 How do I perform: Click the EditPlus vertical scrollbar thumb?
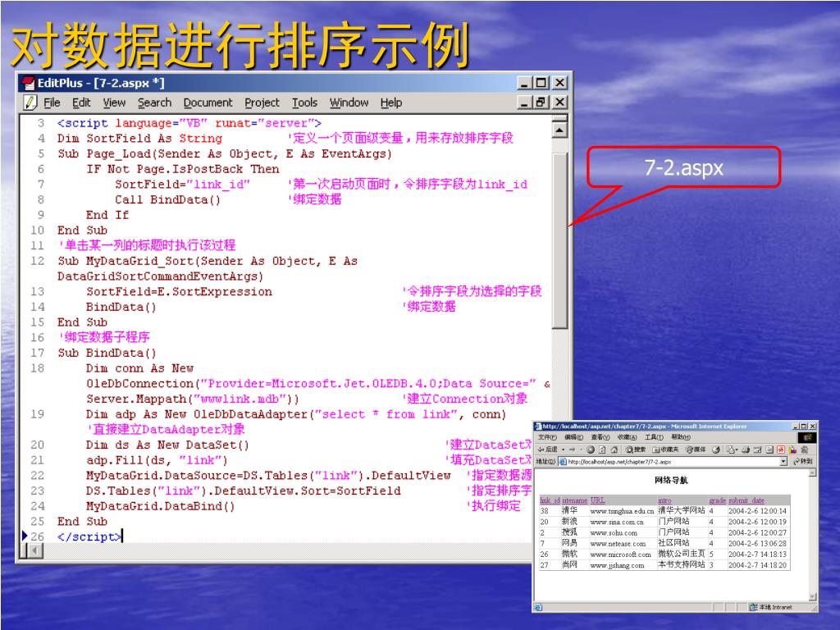(x=559, y=240)
